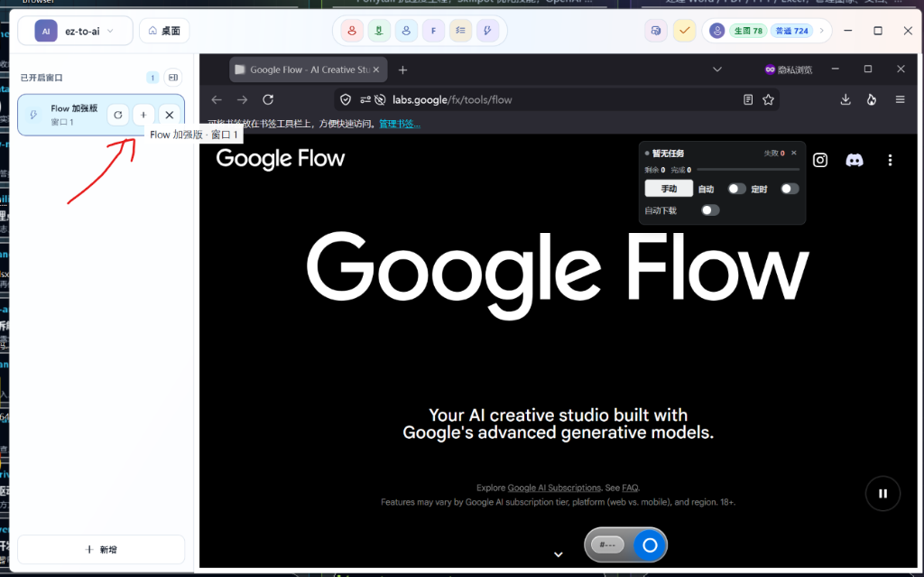The height and width of the screenshot is (577, 924).
Task: Click the down chevron at page bottom
Action: pyautogui.click(x=558, y=554)
